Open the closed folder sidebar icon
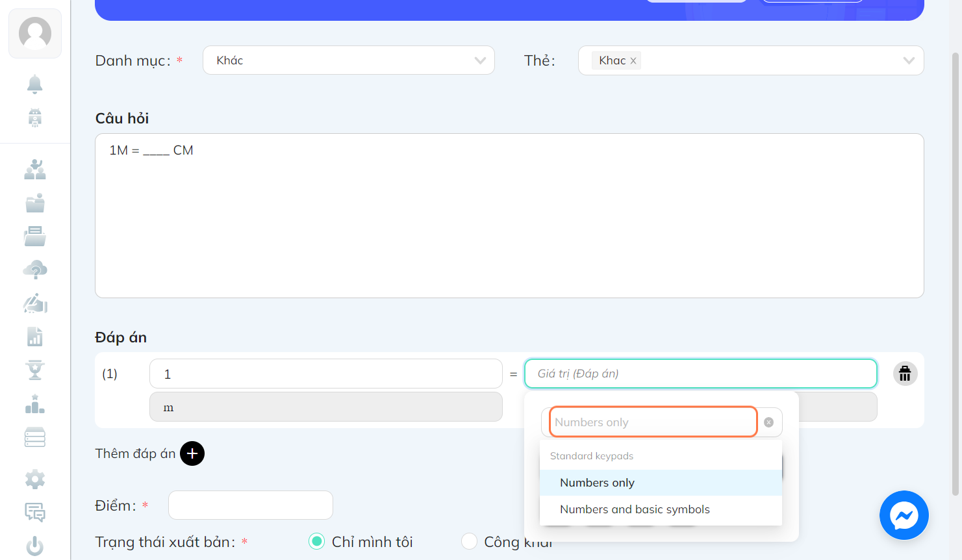 [x=35, y=203]
